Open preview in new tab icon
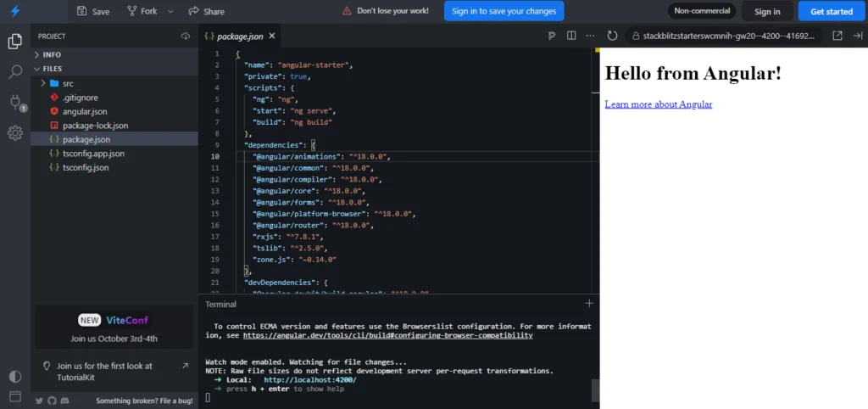 click(837, 36)
